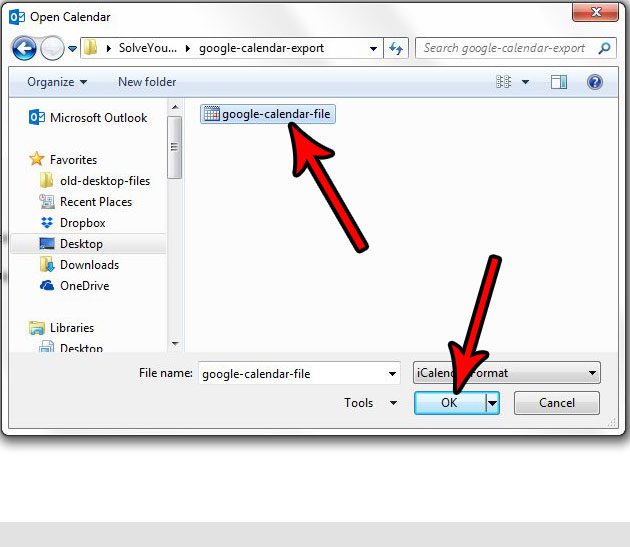Select the google-calendar-export breadcrumb segment

(261, 48)
